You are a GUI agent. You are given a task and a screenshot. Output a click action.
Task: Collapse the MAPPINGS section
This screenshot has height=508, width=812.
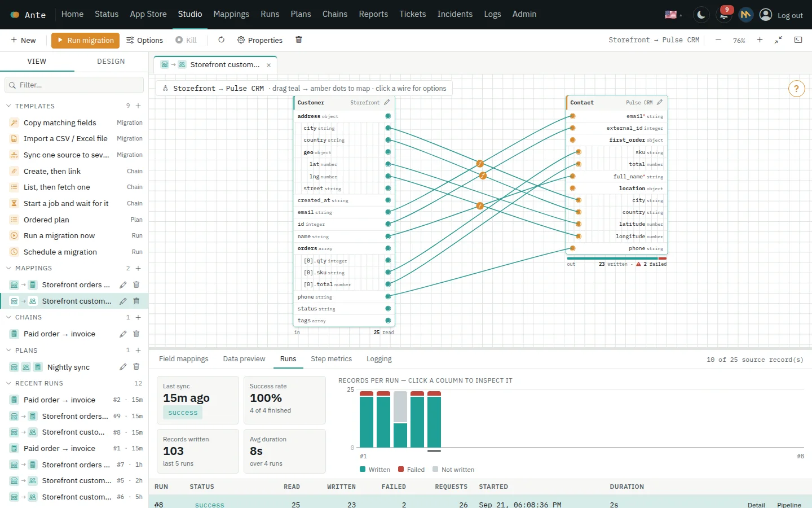pos(8,268)
